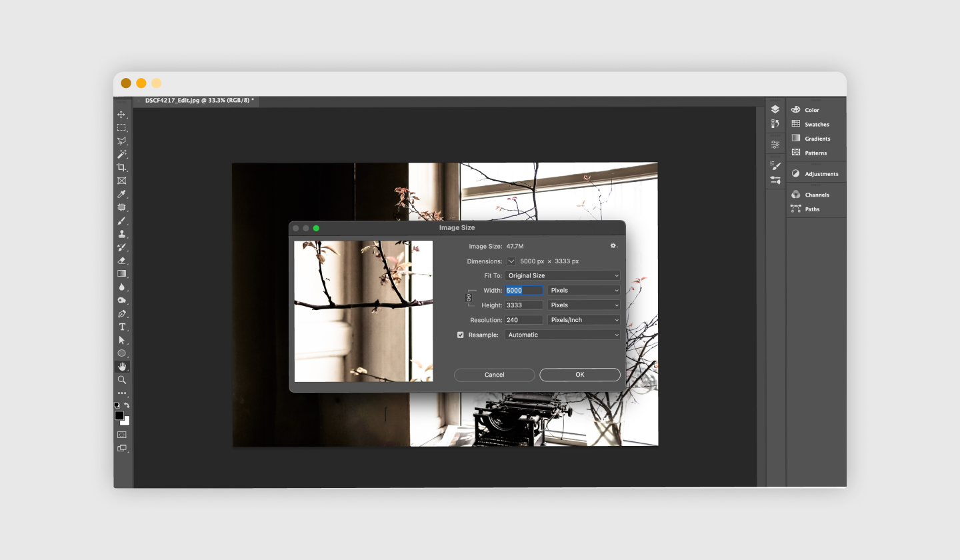
Task: Select the Eraser tool
Action: coord(121,261)
